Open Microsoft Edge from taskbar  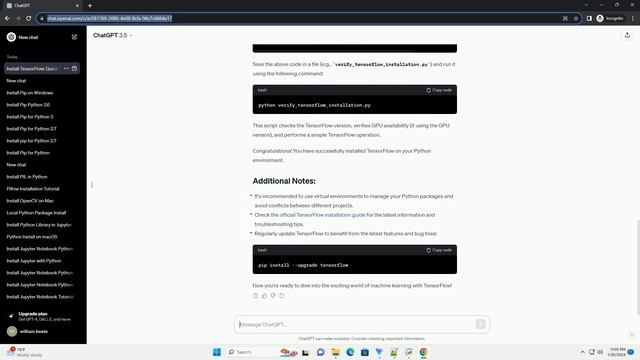coord(350,352)
